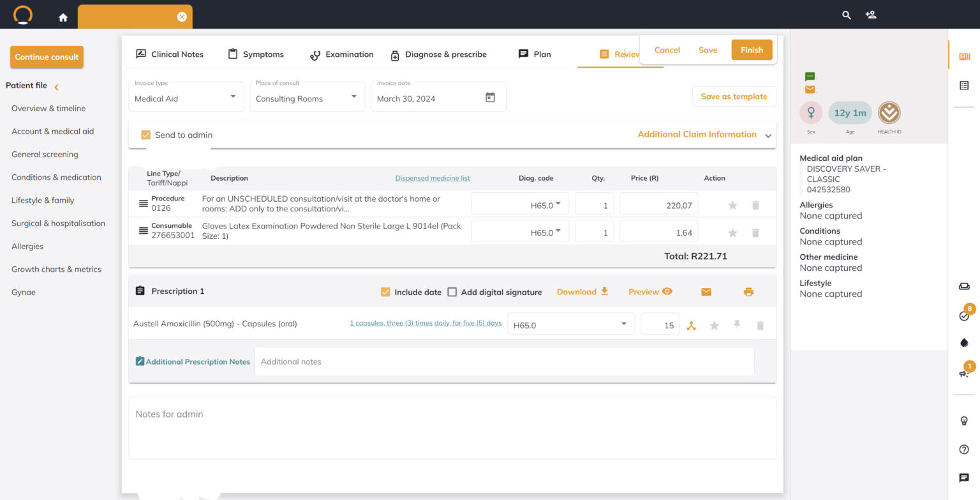Open the Invoice type dropdown
This screenshot has height=500, width=980.
tap(234, 96)
